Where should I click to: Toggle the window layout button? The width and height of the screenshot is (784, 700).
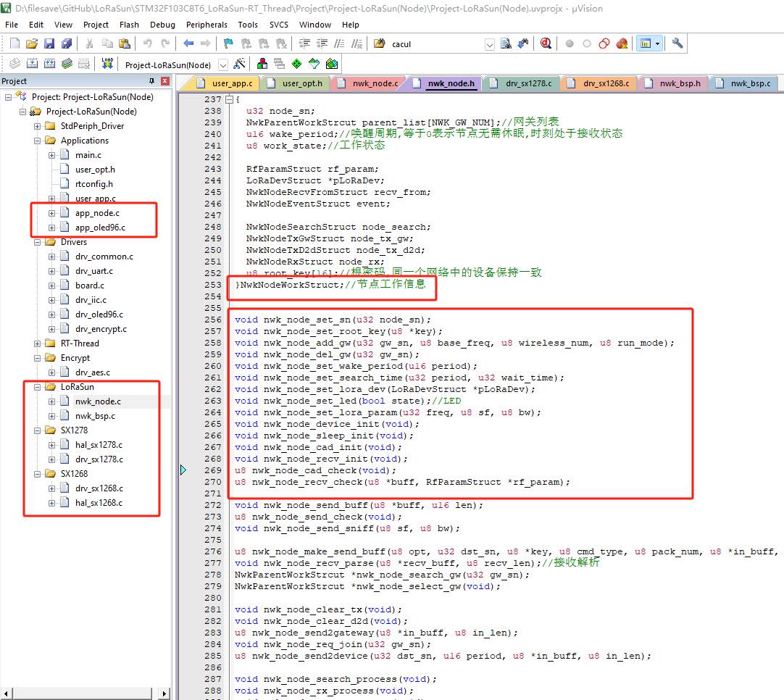pos(646,43)
